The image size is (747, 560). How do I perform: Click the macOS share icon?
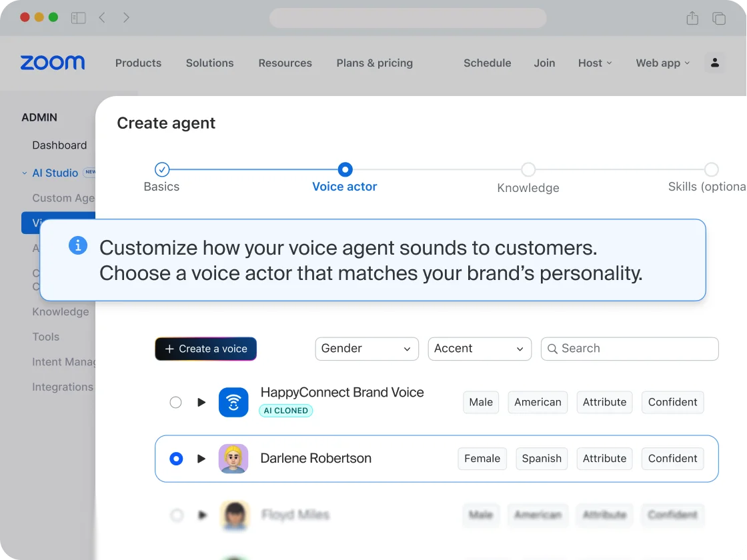[x=692, y=18]
